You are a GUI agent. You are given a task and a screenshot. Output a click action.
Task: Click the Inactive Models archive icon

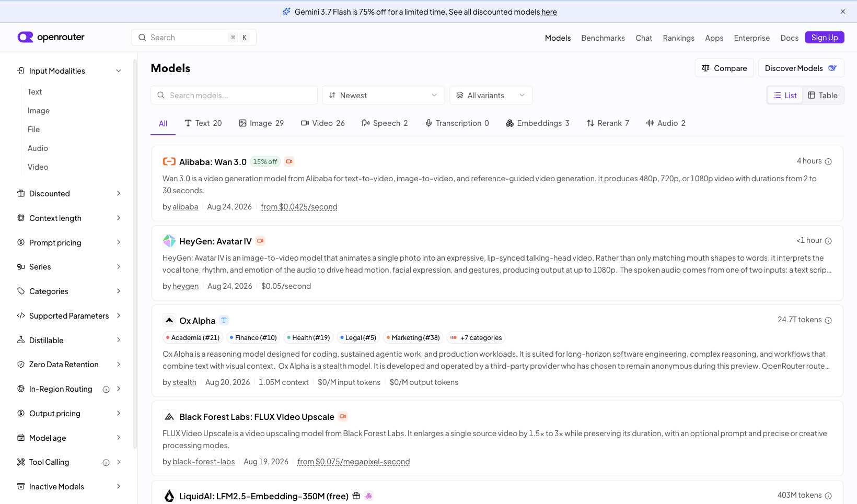pos(21,486)
